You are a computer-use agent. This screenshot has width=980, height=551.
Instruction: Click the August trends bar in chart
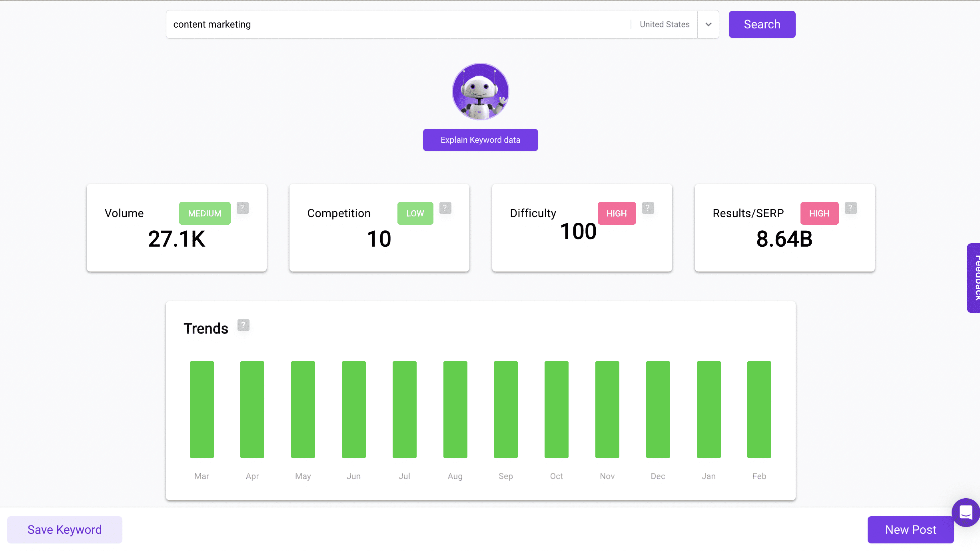pos(455,410)
